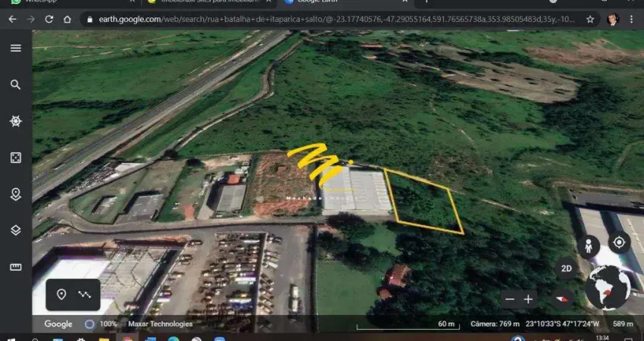The width and height of the screenshot is (644, 341).
Task: Fly to my location target icon
Action: 619,242
